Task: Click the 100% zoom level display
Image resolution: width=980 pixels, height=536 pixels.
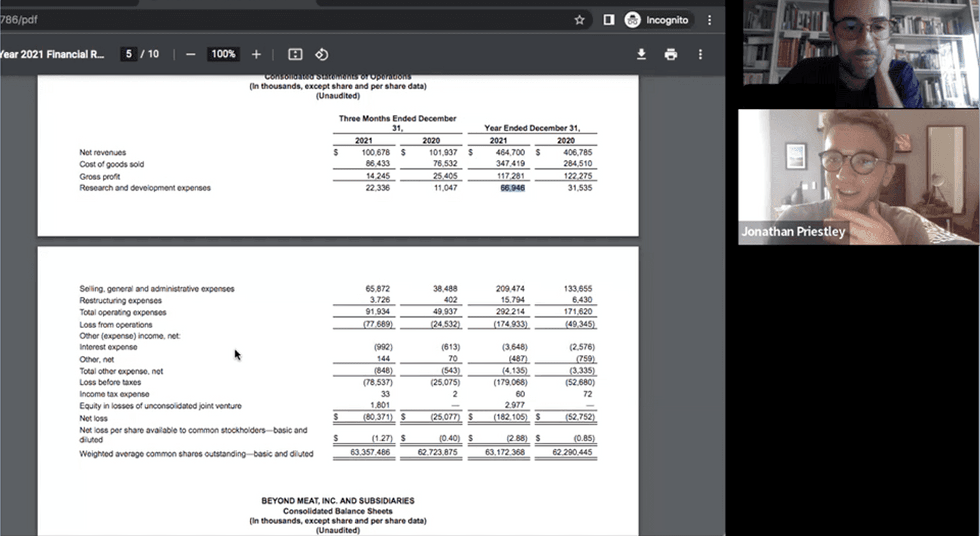Action: pos(223,54)
